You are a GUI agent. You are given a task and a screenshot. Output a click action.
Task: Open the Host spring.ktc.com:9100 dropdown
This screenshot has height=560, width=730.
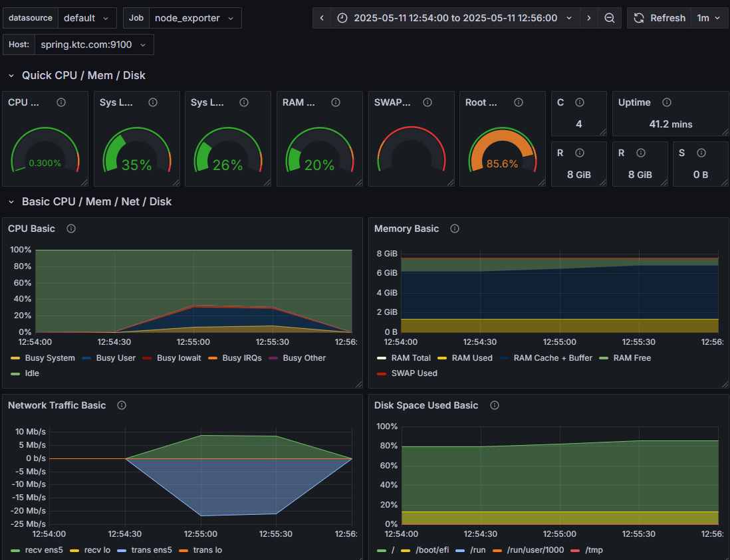coord(94,45)
